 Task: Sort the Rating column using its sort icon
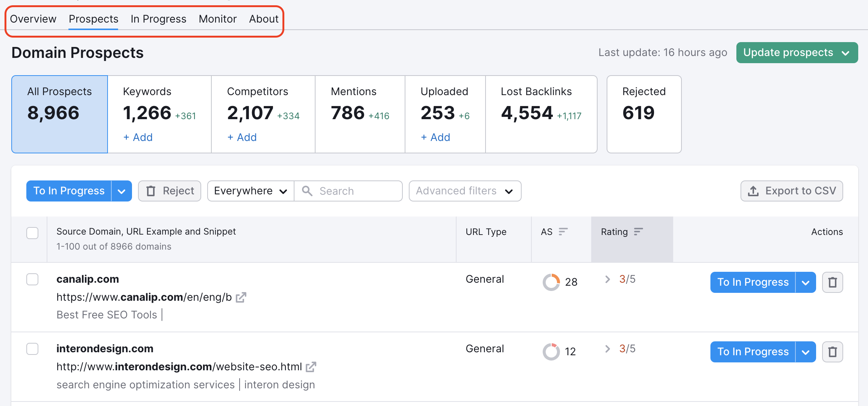[x=638, y=232]
